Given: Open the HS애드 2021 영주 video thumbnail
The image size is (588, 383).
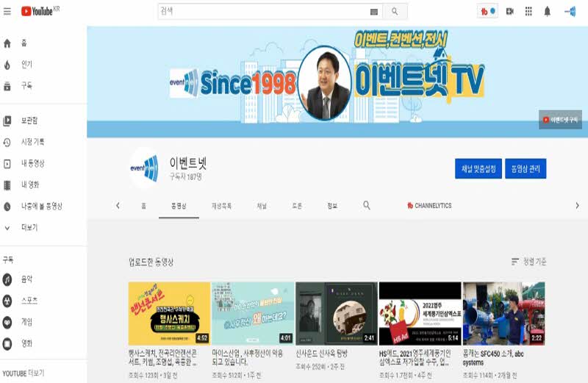Looking at the screenshot, I should (x=420, y=314).
